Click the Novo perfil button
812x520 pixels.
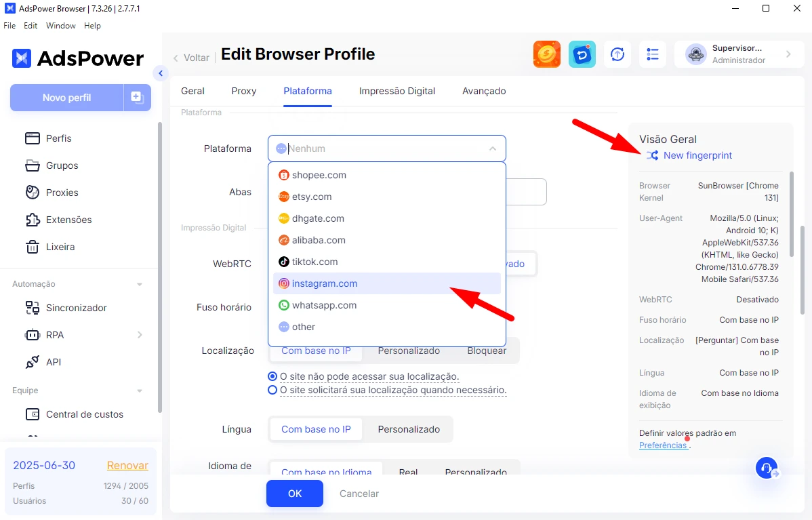pyautogui.click(x=67, y=98)
